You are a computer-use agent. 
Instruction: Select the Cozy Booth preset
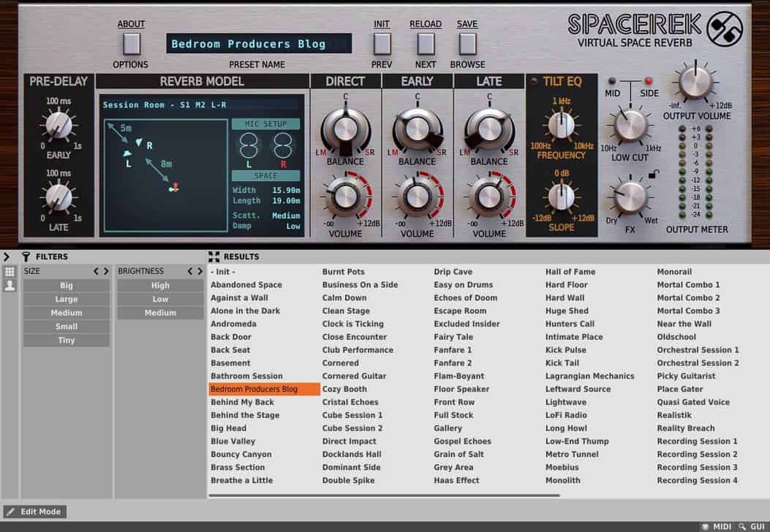click(x=344, y=389)
